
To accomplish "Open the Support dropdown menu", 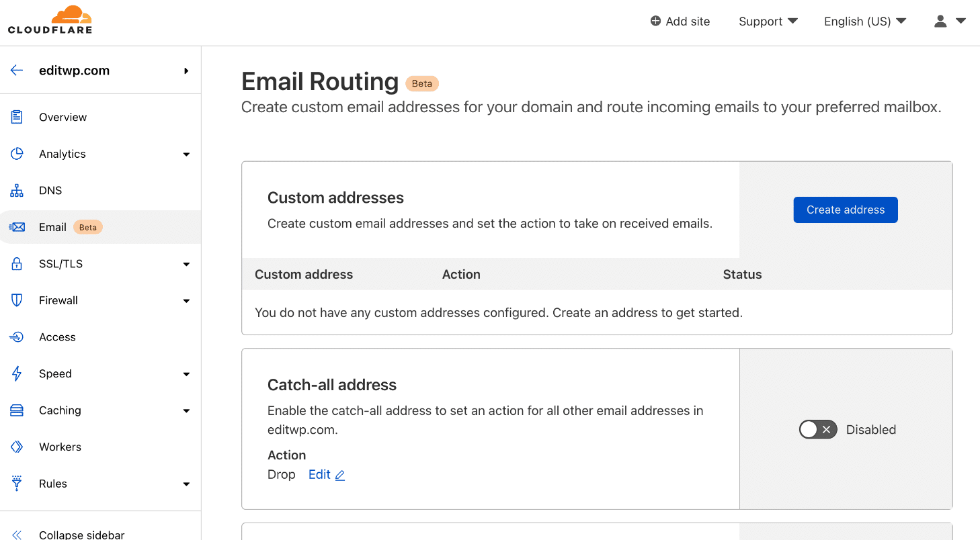I will [768, 21].
